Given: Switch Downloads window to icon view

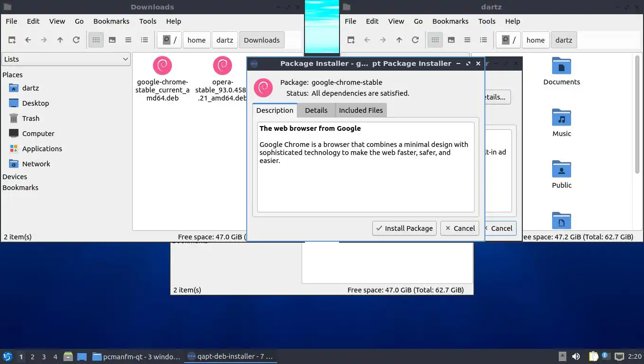Looking at the screenshot, I should tap(96, 40).
